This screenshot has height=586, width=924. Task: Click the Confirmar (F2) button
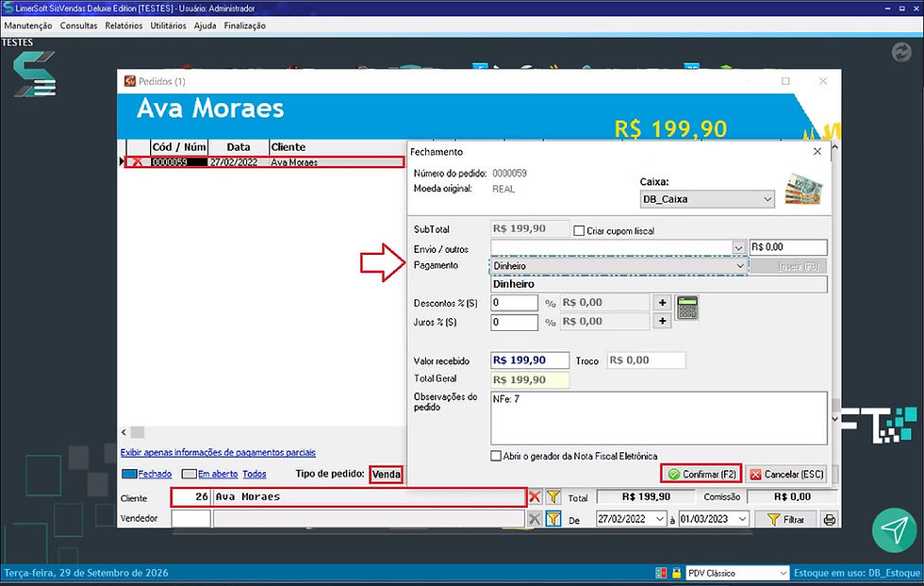click(701, 474)
